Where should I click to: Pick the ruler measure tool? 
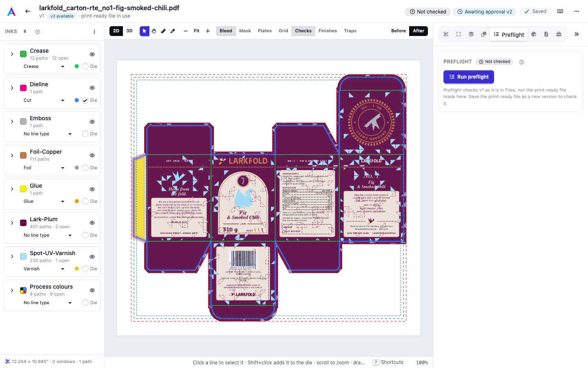click(x=163, y=31)
